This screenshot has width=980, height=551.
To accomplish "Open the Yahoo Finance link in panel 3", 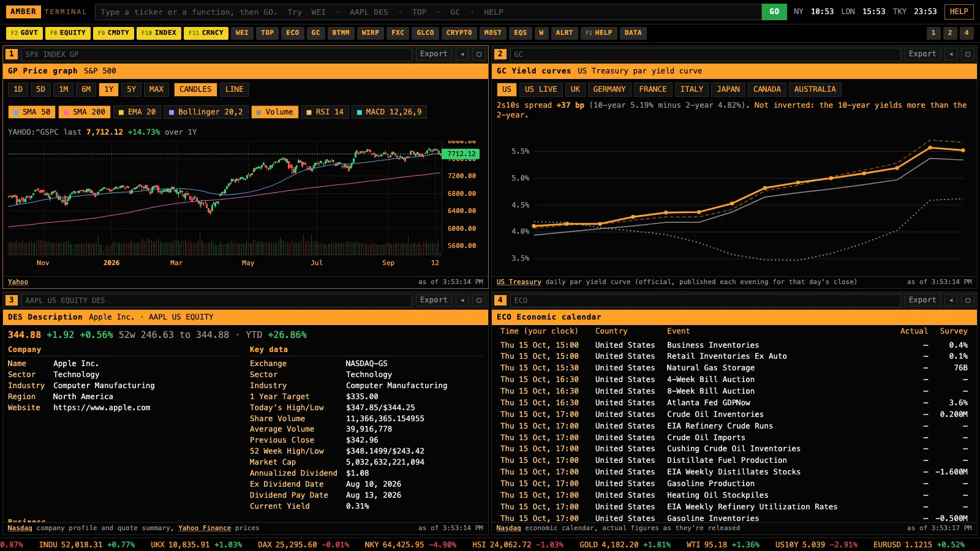I will click(205, 528).
